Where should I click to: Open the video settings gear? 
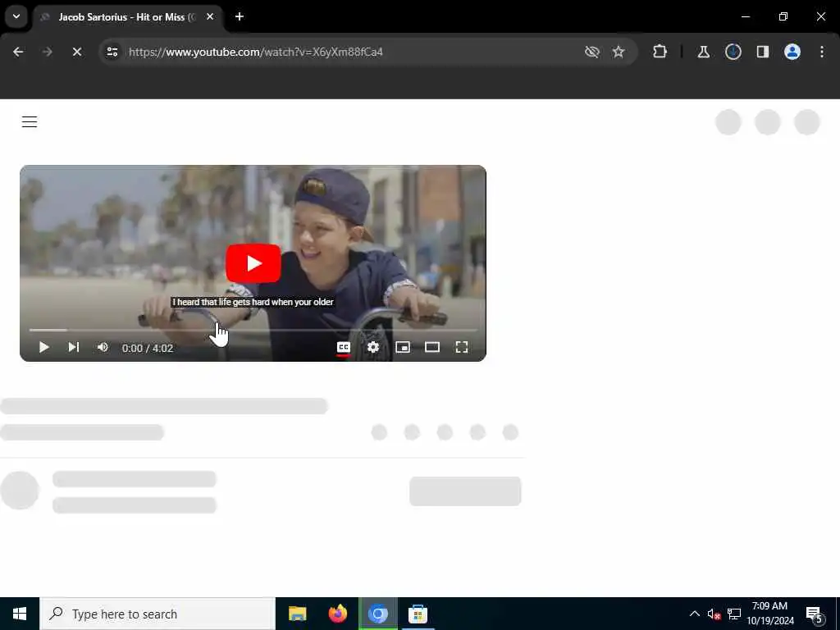373,347
